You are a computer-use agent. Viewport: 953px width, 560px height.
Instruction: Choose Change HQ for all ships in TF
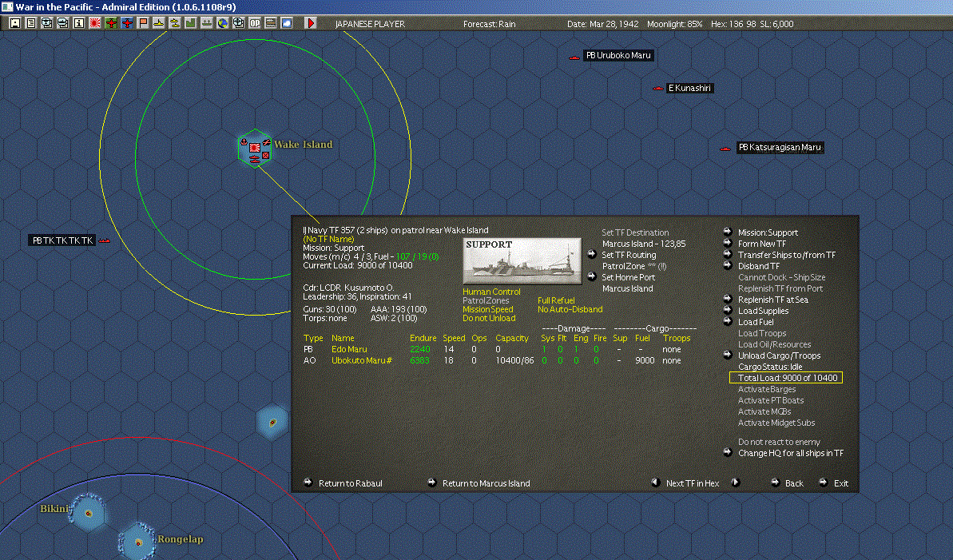click(x=790, y=453)
